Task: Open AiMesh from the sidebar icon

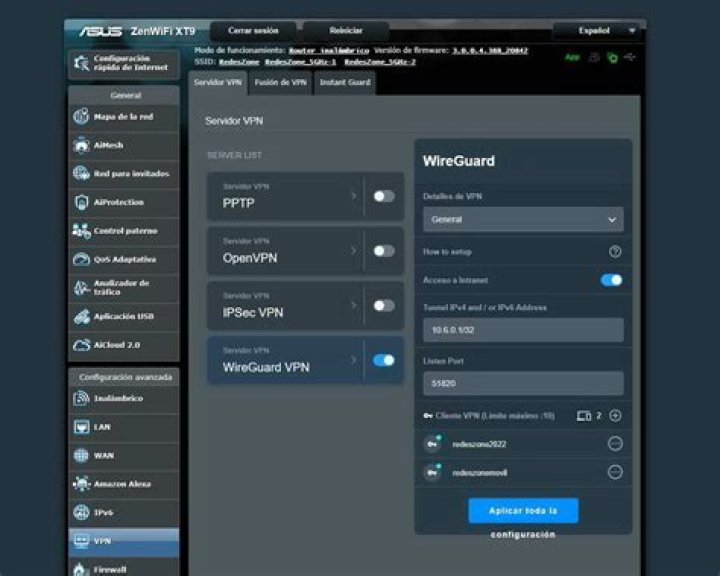Action: tap(82, 145)
